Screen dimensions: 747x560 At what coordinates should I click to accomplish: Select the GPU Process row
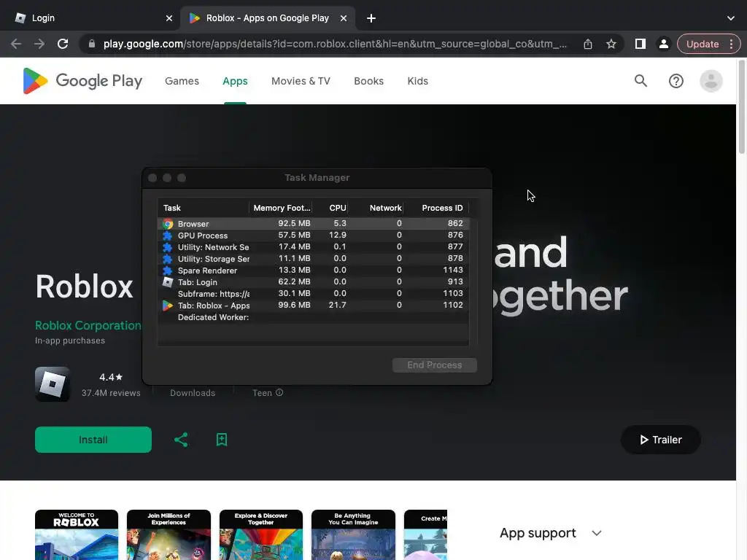coord(313,236)
